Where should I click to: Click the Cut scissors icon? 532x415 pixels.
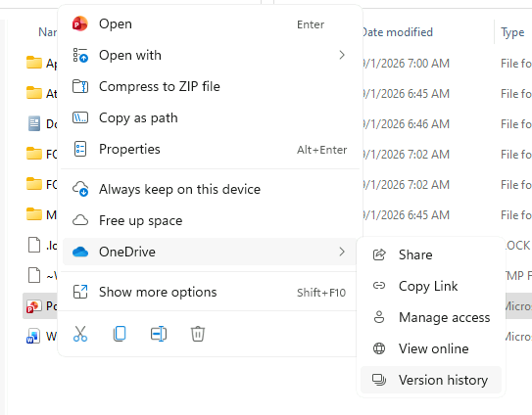(80, 334)
